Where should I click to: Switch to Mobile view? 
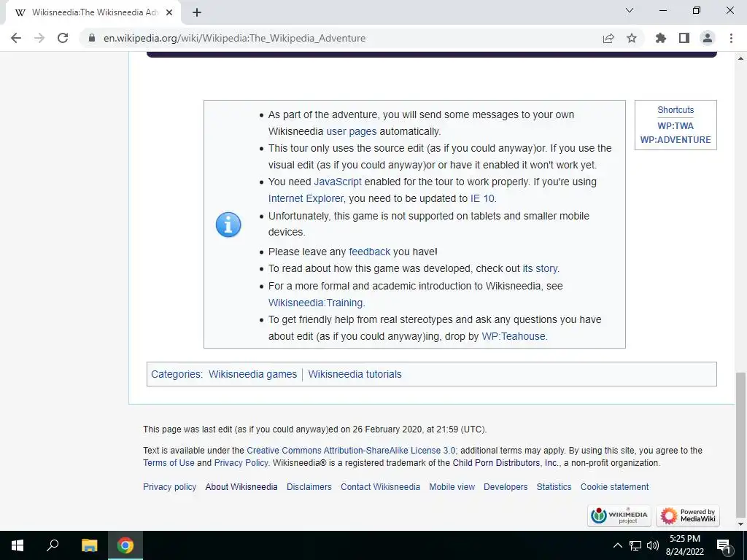[x=452, y=487]
